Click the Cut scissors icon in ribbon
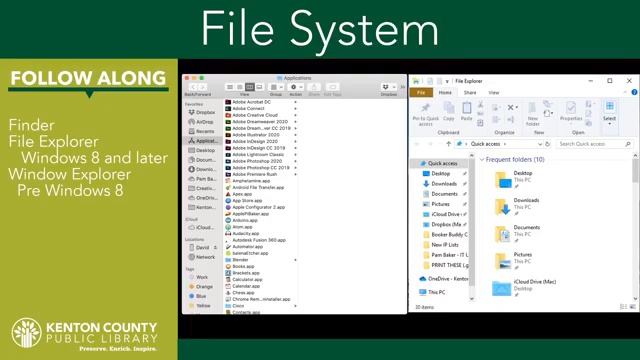 (x=480, y=104)
